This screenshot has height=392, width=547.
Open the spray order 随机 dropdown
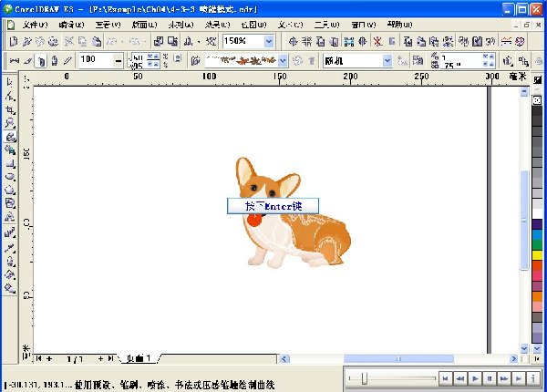tap(387, 61)
